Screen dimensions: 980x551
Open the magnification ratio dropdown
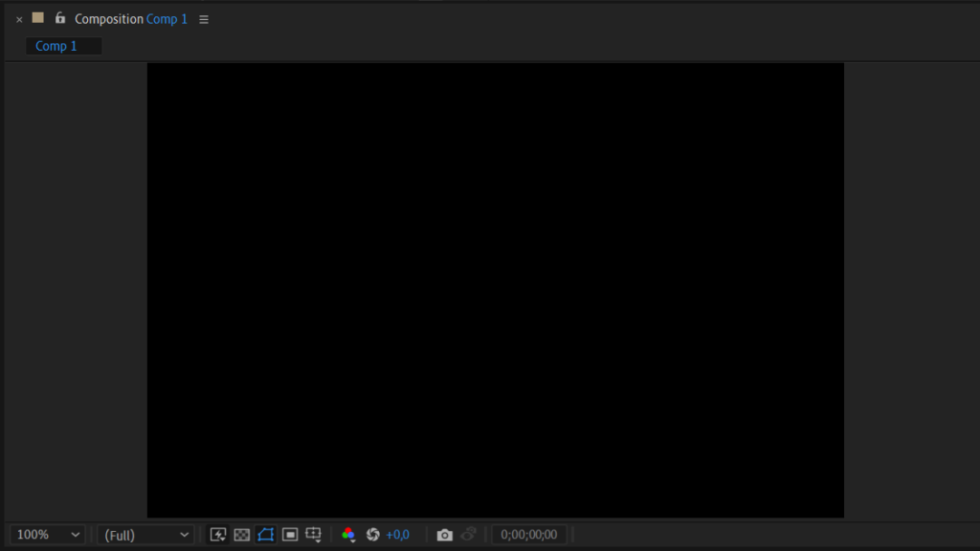pyautogui.click(x=46, y=534)
